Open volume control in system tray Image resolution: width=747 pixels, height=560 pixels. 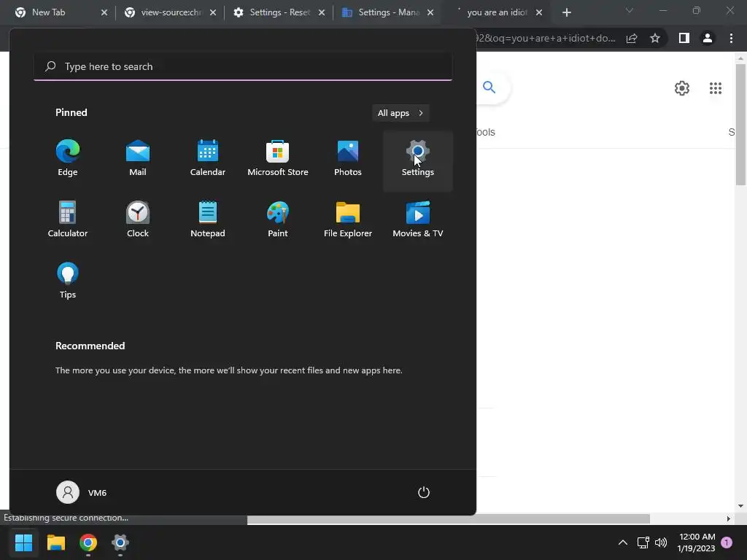coord(661,542)
